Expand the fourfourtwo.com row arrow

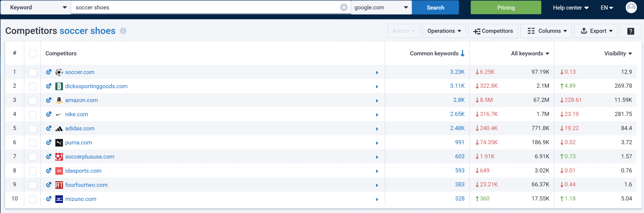coord(377,185)
